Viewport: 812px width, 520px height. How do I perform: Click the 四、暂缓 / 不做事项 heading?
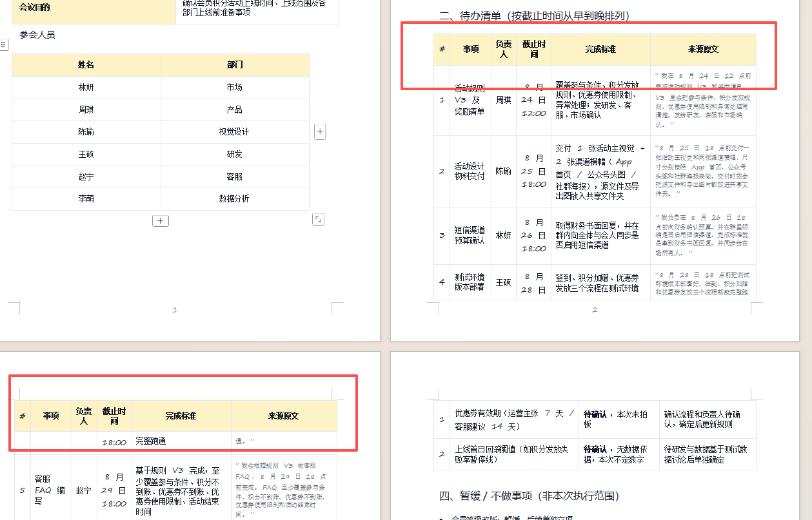(529, 496)
